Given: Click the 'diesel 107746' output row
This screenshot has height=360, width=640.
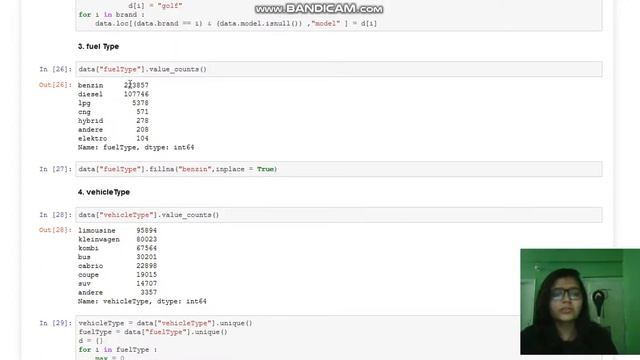Looking at the screenshot, I should [x=113, y=94].
